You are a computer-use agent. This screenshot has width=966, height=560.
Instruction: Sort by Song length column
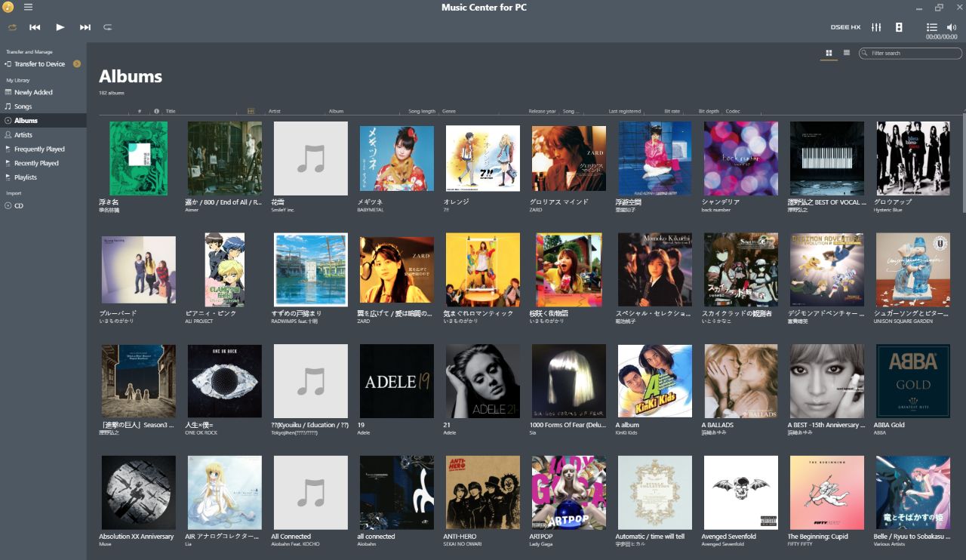pyautogui.click(x=422, y=111)
